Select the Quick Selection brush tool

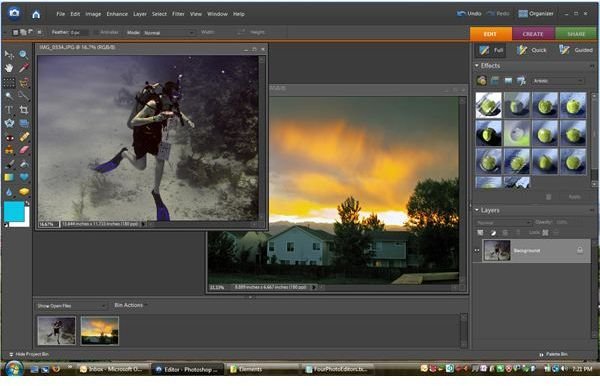[24, 96]
